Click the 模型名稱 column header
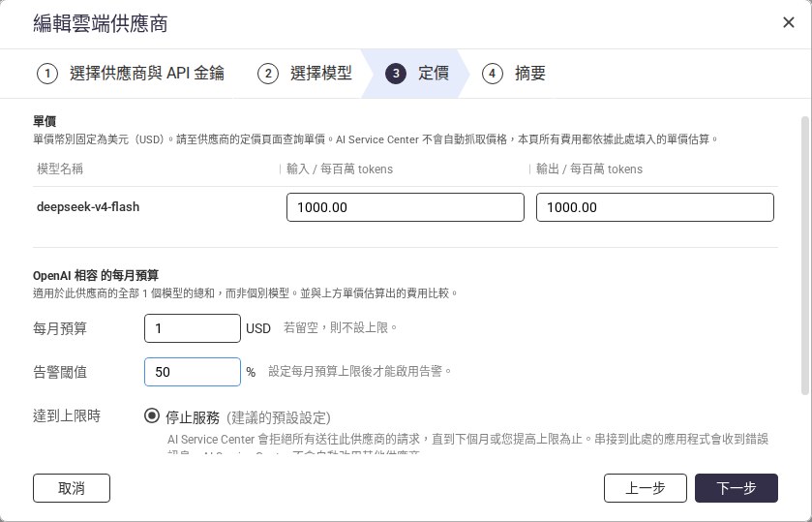 60,169
